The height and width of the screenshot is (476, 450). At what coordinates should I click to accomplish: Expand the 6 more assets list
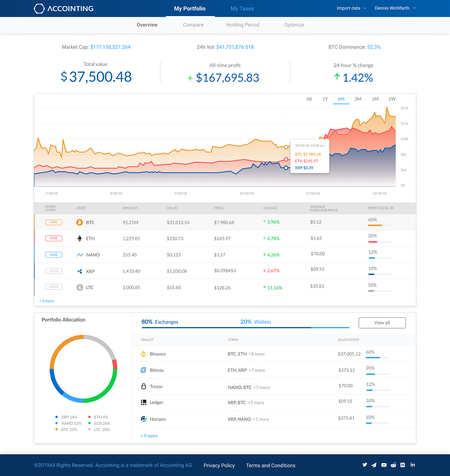pyautogui.click(x=46, y=301)
